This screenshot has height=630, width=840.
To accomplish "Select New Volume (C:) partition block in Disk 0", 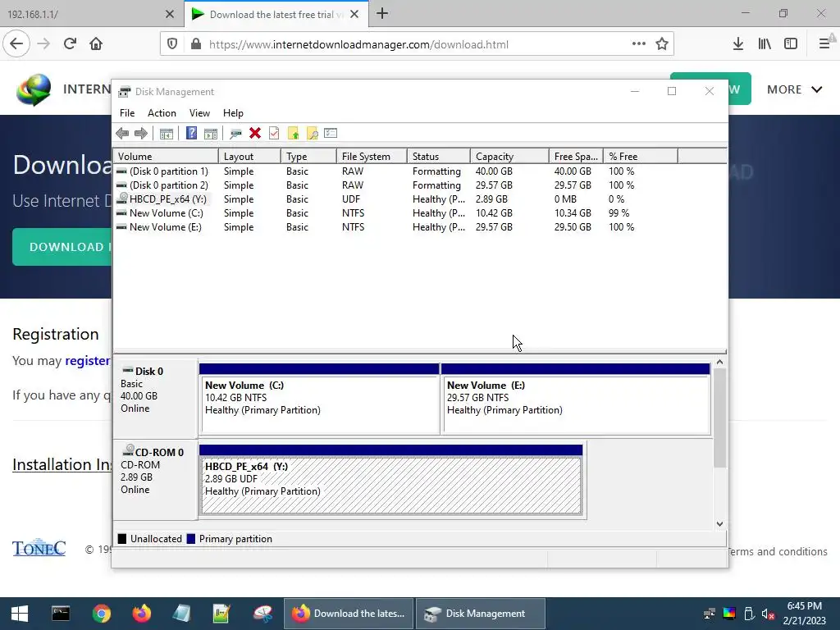I will 319,399.
